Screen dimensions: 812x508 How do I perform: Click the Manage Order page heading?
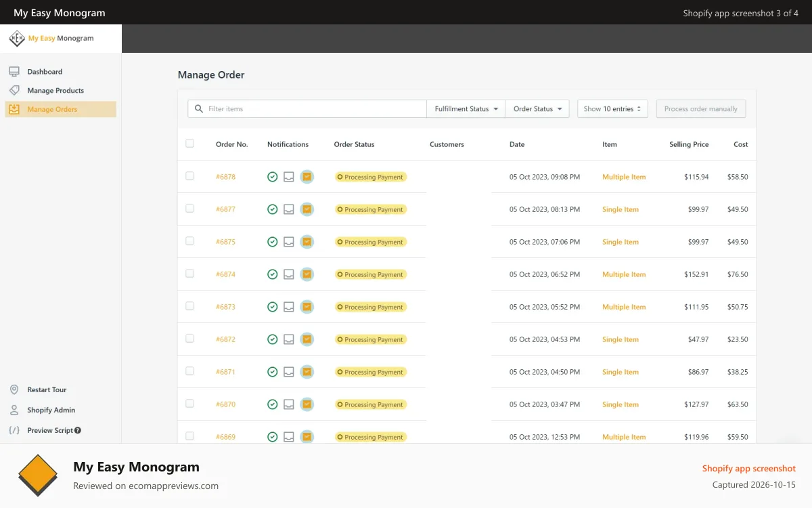tap(211, 75)
